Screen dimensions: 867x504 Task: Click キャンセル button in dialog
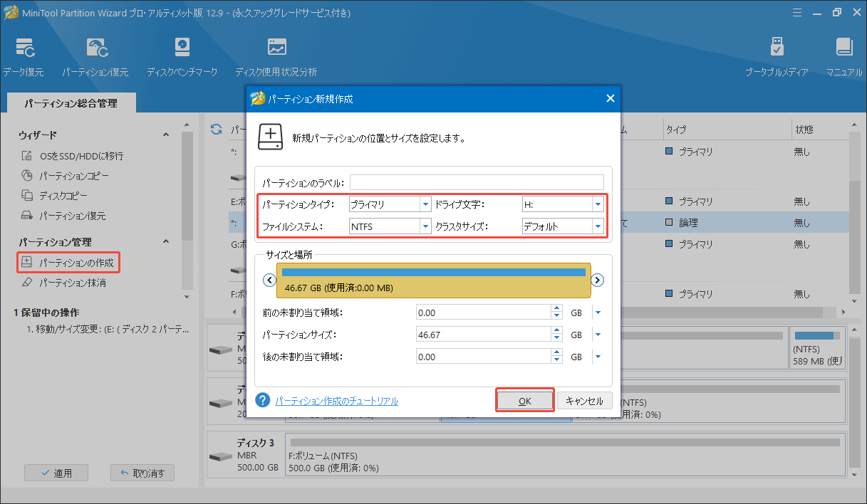coord(584,401)
